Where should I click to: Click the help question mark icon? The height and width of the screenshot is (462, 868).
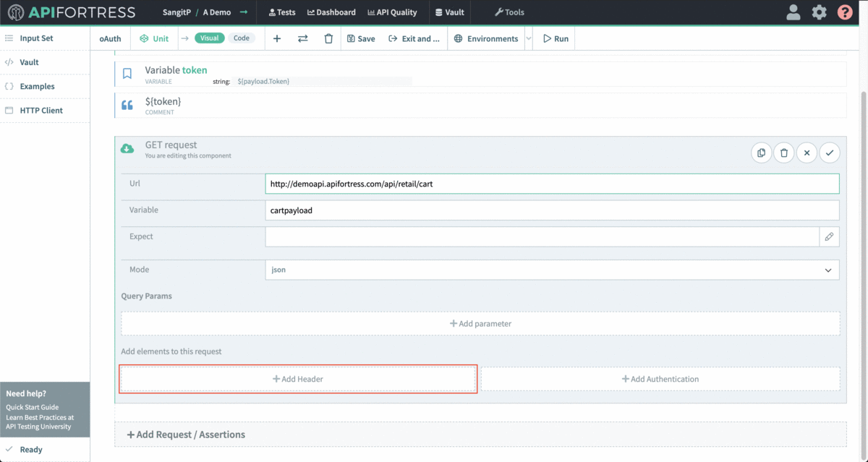click(x=844, y=12)
